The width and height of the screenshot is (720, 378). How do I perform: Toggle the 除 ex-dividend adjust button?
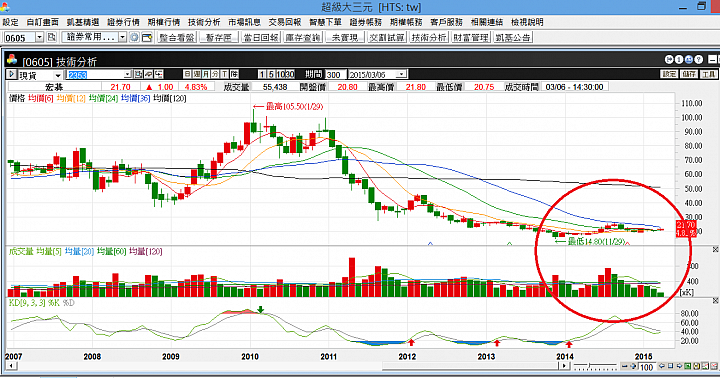tap(234, 74)
